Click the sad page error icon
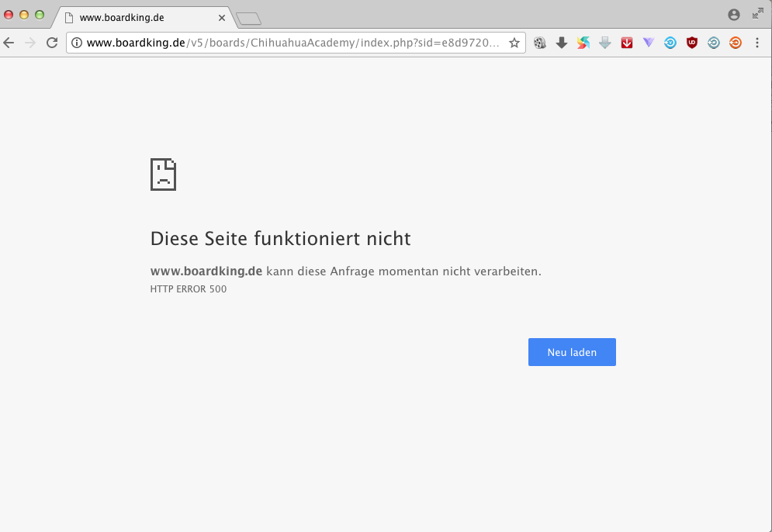 163,174
